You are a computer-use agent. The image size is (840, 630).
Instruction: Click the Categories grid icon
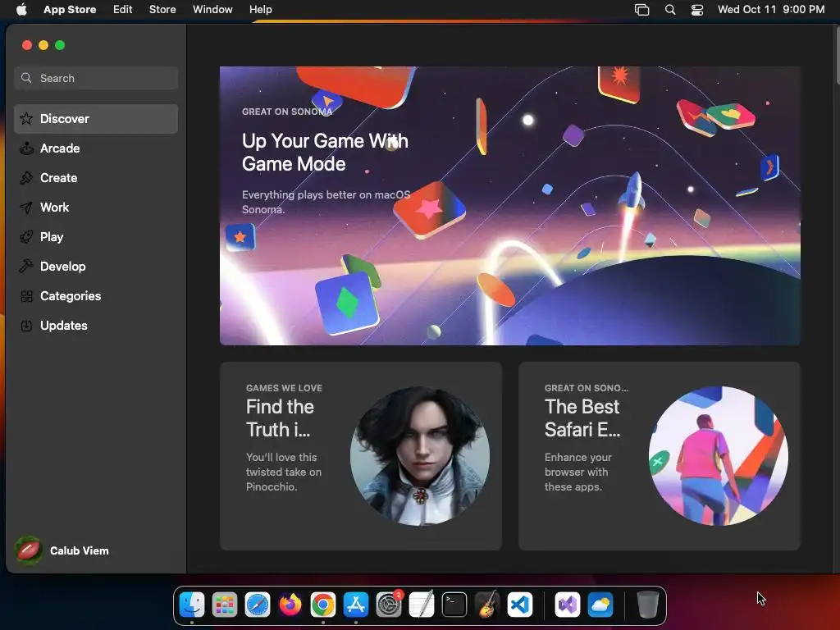[26, 295]
